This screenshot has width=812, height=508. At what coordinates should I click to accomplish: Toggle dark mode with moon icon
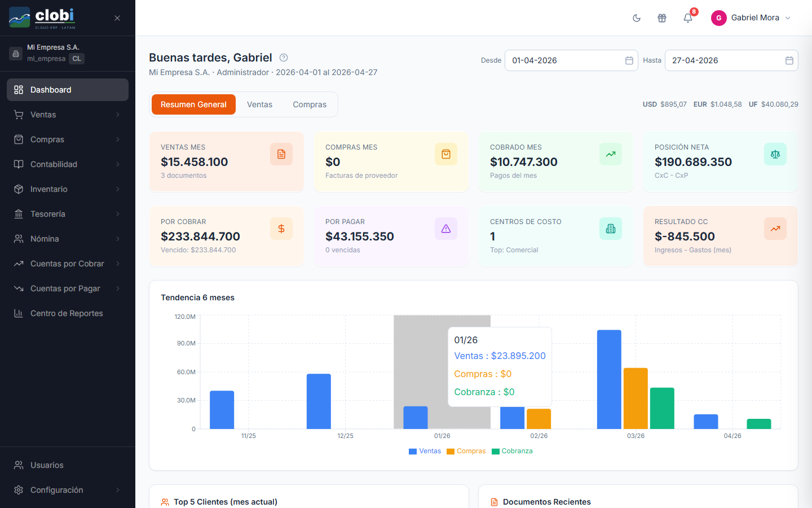click(637, 18)
